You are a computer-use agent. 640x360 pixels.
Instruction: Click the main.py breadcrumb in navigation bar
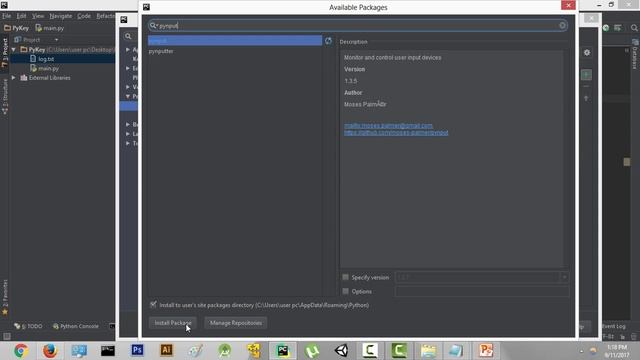(50, 28)
